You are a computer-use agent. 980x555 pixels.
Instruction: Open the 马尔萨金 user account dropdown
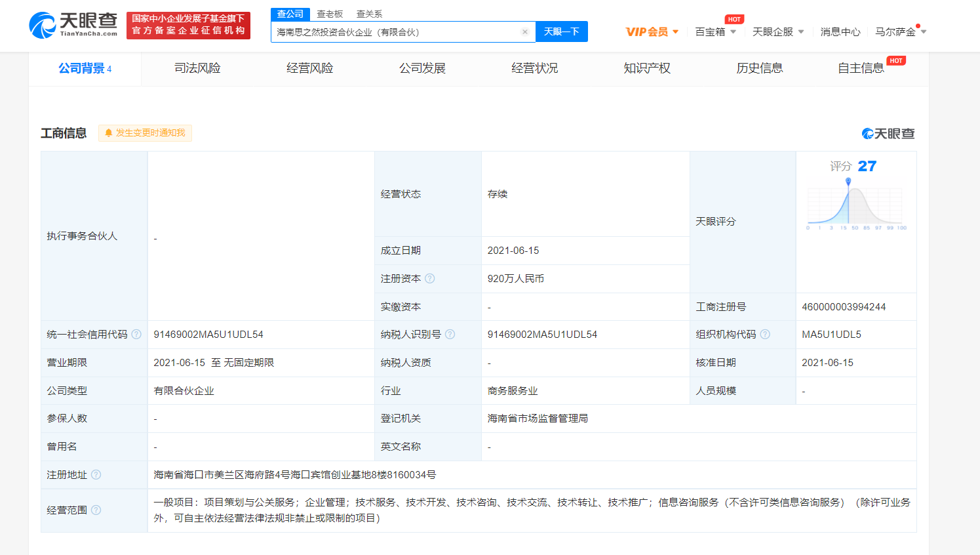pos(901,31)
